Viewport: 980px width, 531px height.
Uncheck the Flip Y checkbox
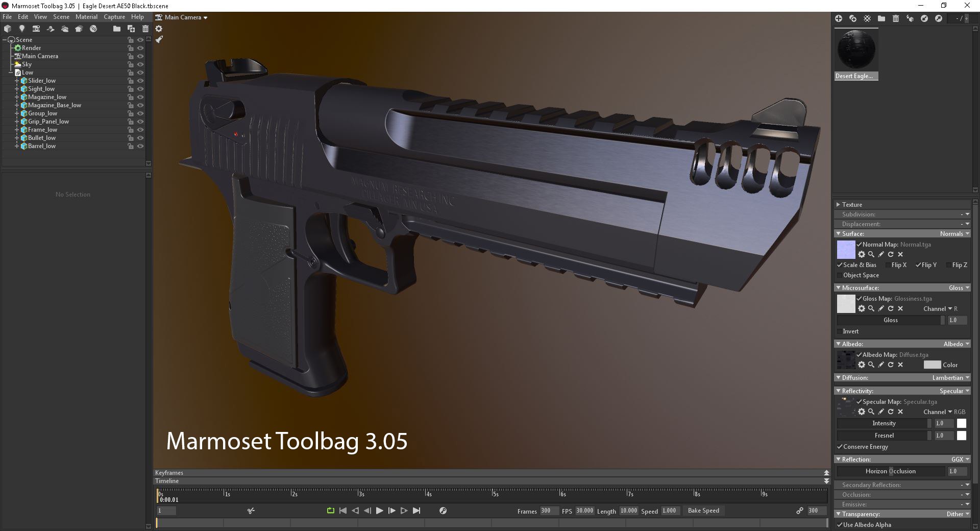(x=918, y=265)
